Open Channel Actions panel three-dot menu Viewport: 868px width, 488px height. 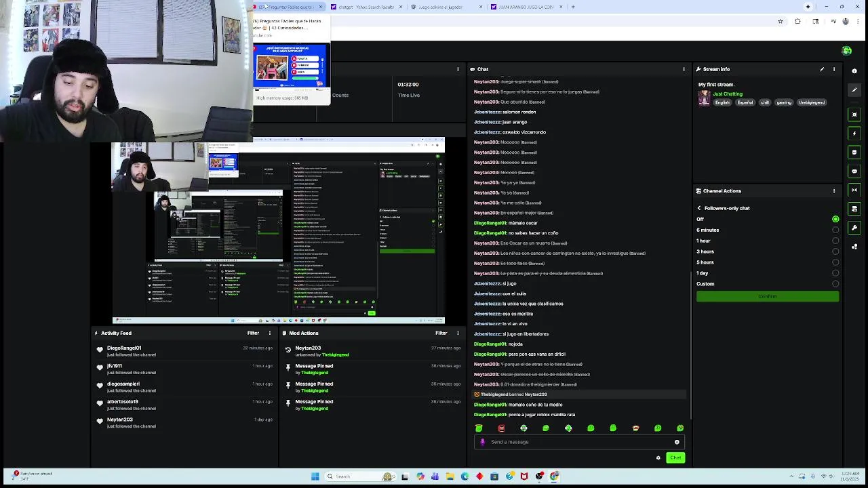point(834,191)
